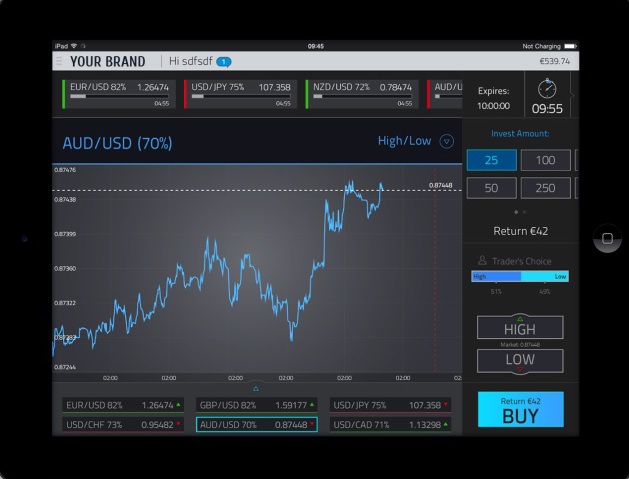Choose the HIGH prediction button

tap(519, 328)
